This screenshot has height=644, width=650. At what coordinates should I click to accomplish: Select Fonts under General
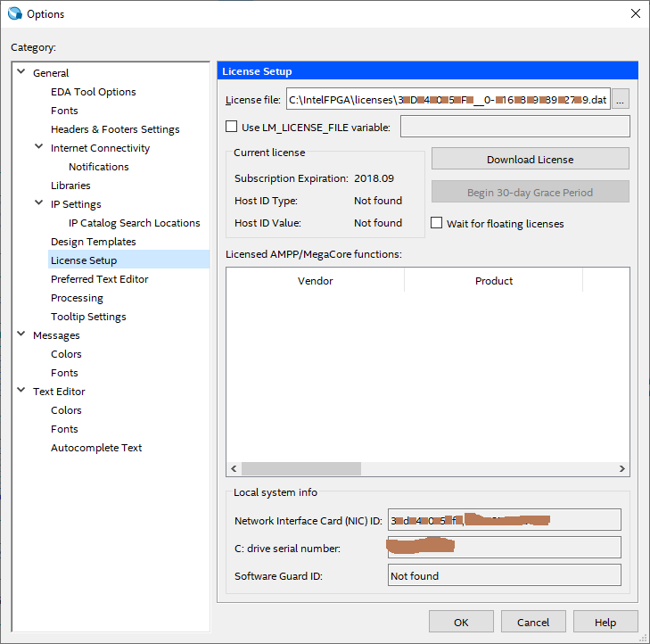click(x=64, y=111)
